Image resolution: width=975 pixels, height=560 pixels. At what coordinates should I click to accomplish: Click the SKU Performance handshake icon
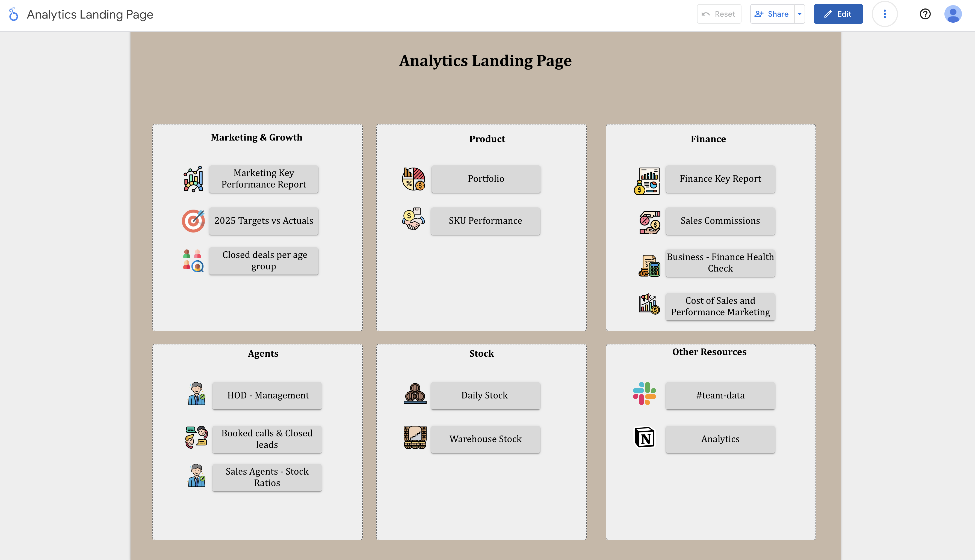[x=413, y=219]
